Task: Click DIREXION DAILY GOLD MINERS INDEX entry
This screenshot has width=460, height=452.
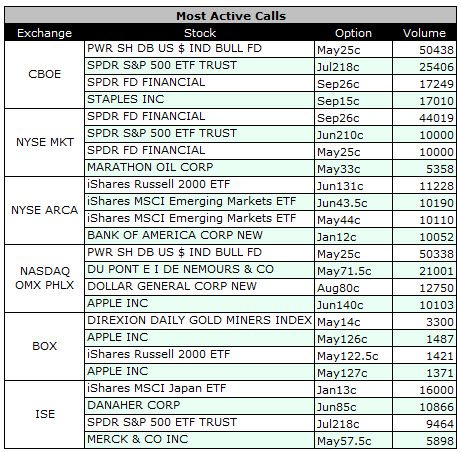Action: tap(199, 321)
